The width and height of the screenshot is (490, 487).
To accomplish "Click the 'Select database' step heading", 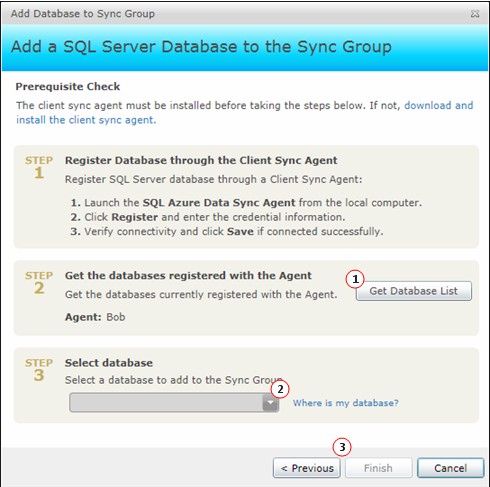I will tap(109, 363).
